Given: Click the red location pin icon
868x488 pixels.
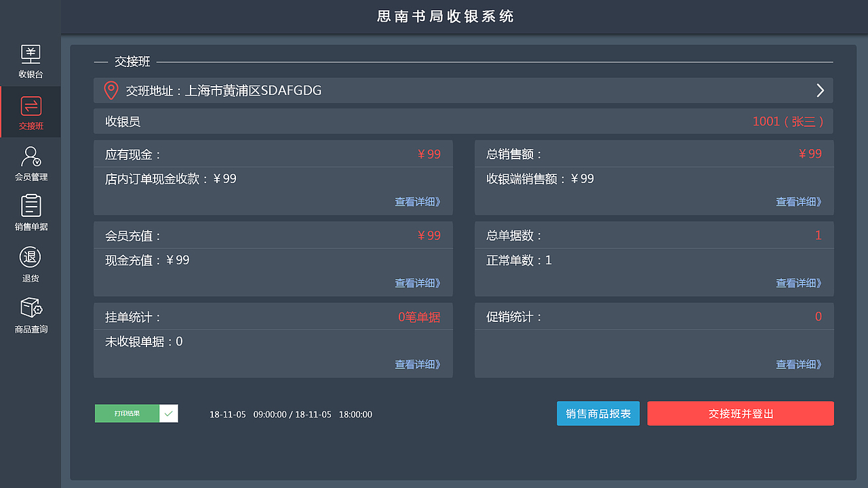Looking at the screenshot, I should [111, 89].
